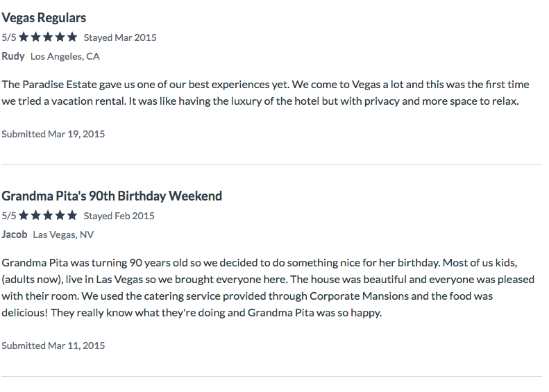Click the third star in Vegas Regulars rating

48,37
